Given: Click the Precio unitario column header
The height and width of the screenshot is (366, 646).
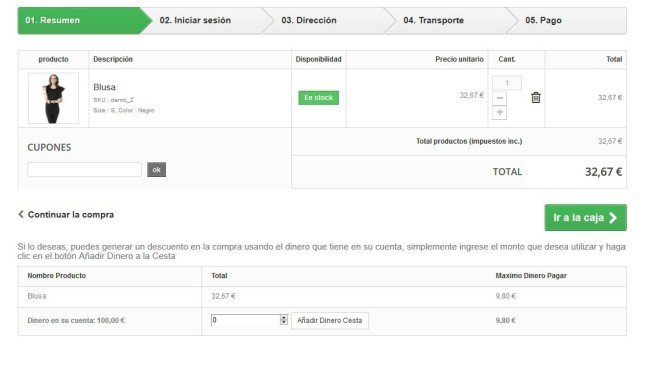Looking at the screenshot, I should click(459, 59).
